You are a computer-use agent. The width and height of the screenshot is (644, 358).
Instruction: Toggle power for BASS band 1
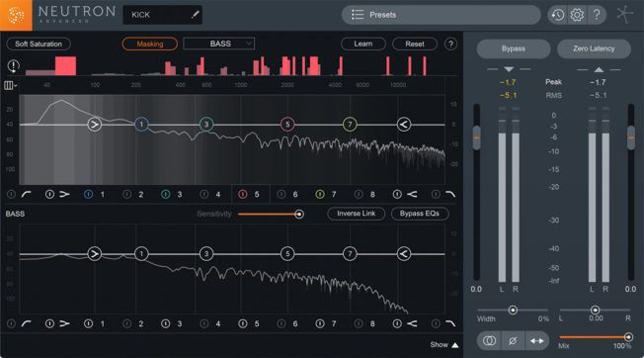click(x=88, y=323)
